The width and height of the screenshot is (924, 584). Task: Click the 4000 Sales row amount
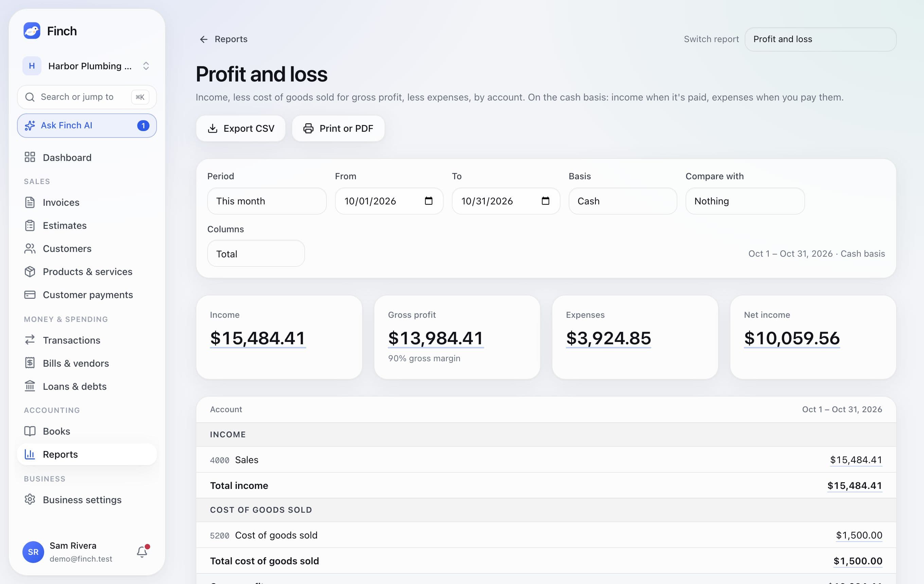tap(856, 460)
